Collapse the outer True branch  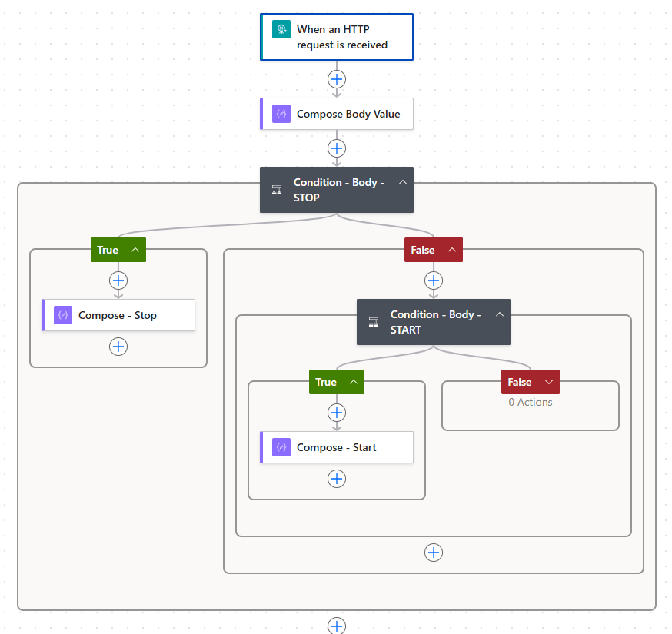tap(135, 250)
